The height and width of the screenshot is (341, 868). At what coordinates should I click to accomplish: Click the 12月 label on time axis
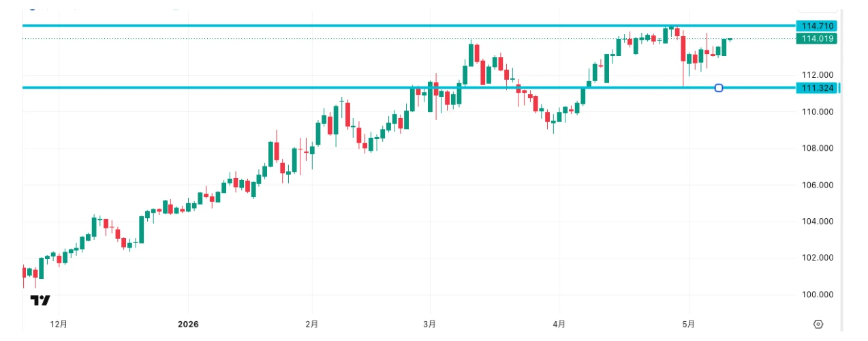click(x=59, y=324)
